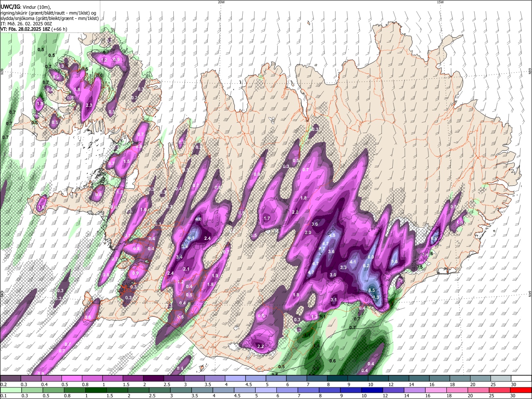Image resolution: width=532 pixels, height=399 pixels.
Task: Select the '2.3' value in the Westfjords
Action: pyautogui.click(x=89, y=105)
